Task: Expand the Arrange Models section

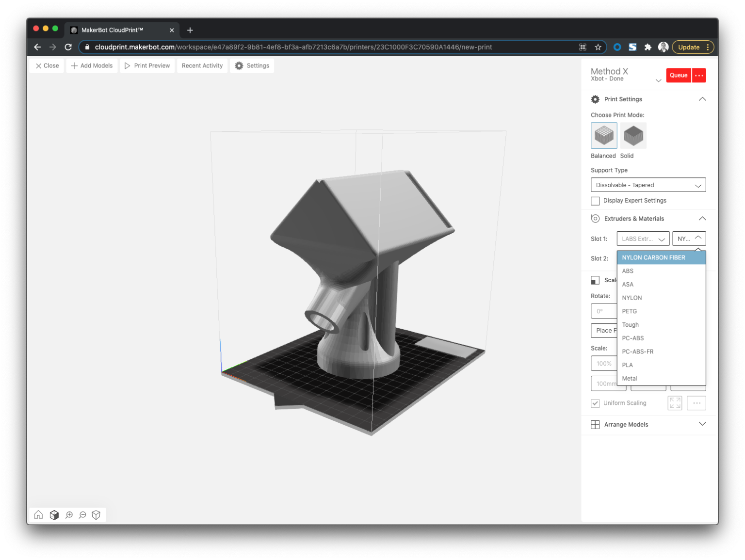Action: click(x=702, y=424)
